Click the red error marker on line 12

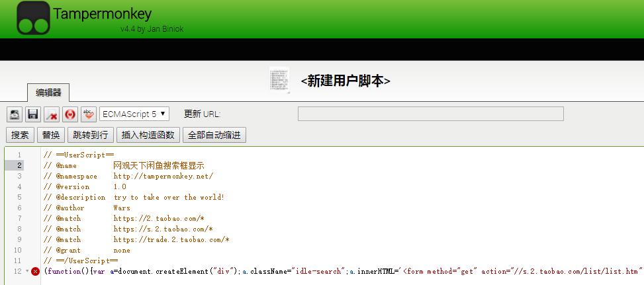(x=35, y=271)
